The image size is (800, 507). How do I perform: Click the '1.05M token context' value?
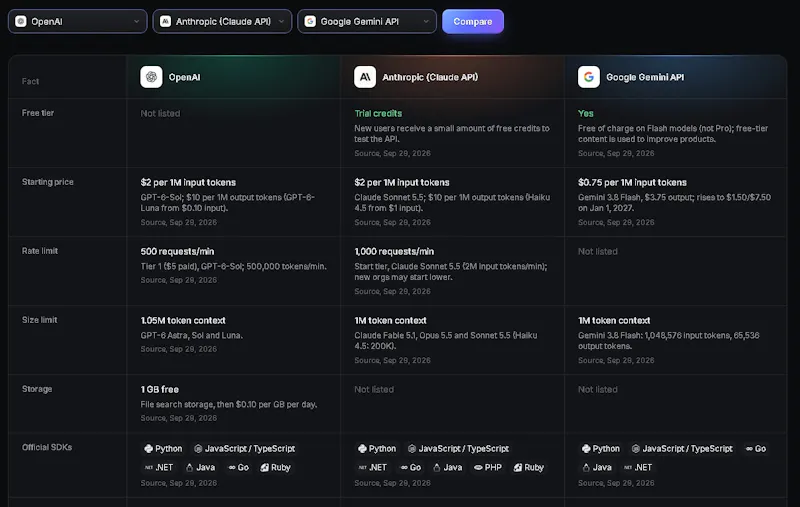coord(183,320)
